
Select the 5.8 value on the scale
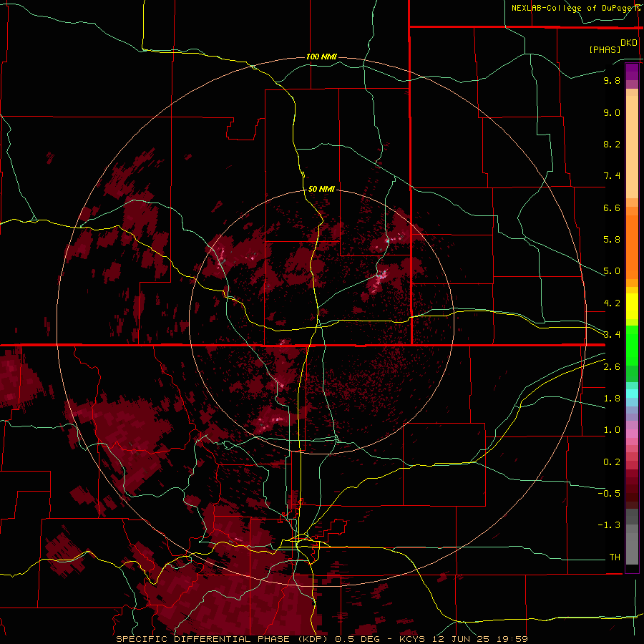point(612,240)
